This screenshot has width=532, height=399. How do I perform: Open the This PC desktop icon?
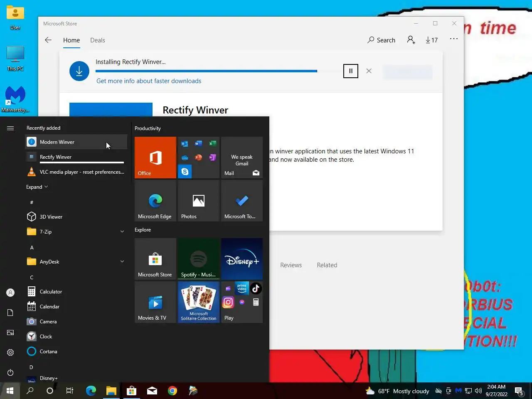coord(15,59)
